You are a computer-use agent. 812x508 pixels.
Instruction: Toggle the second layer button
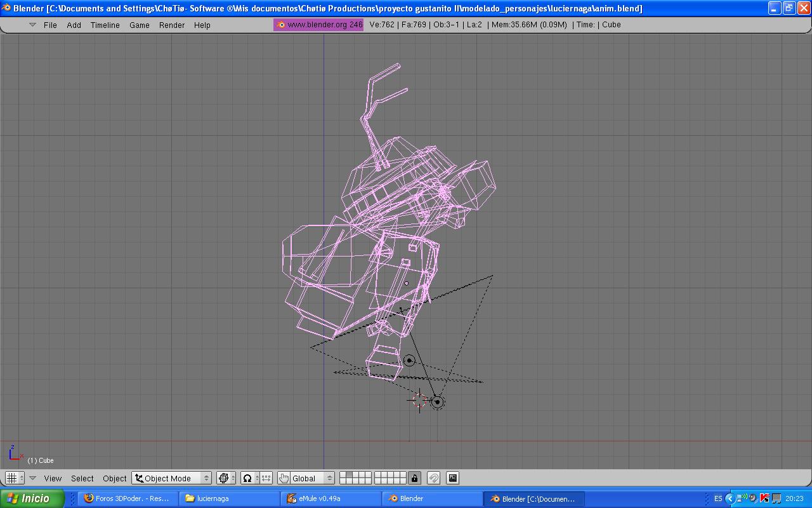[349, 475]
